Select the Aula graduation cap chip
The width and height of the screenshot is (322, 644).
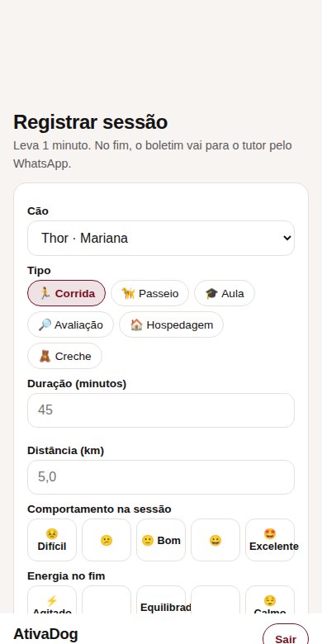225,293
